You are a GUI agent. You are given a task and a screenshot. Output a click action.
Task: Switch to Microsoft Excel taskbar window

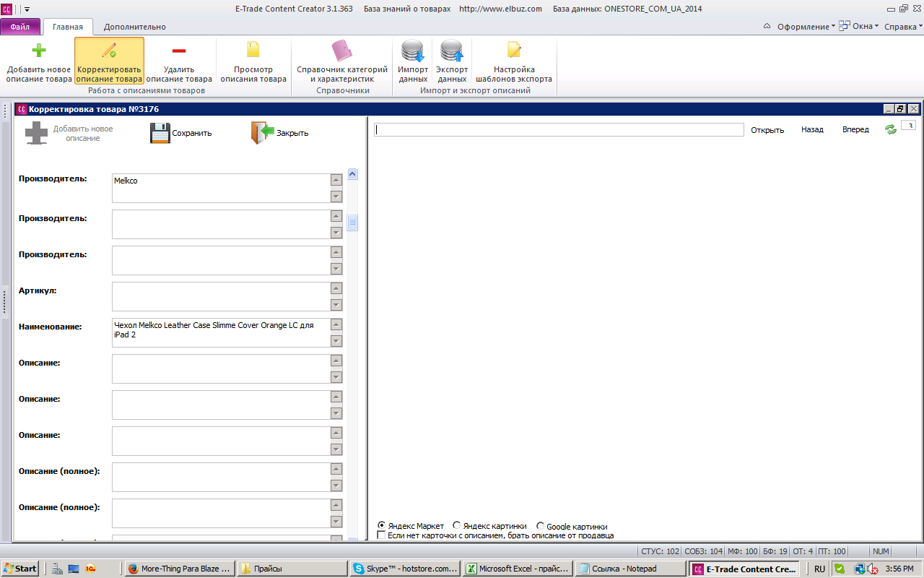coord(518,569)
